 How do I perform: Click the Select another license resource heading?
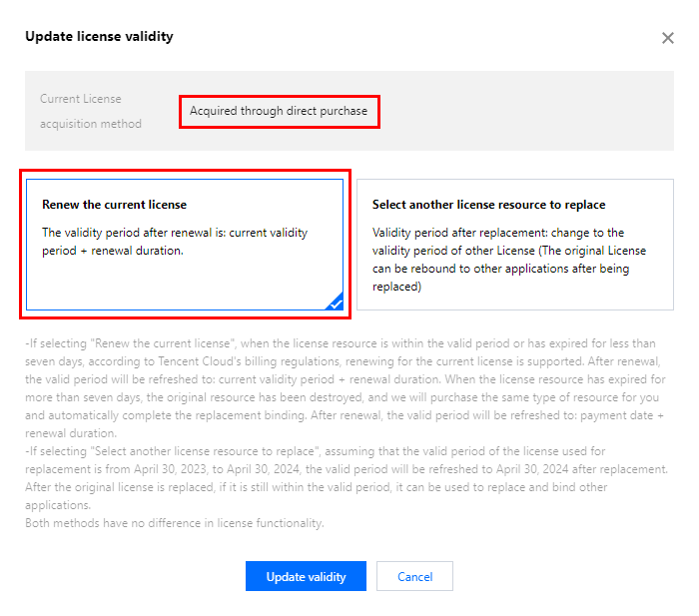click(488, 205)
